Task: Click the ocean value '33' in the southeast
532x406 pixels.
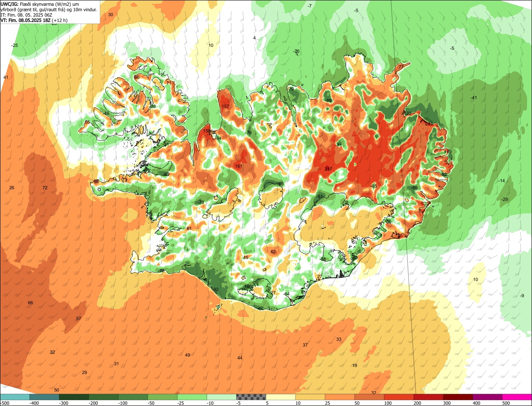Action: pos(339,340)
